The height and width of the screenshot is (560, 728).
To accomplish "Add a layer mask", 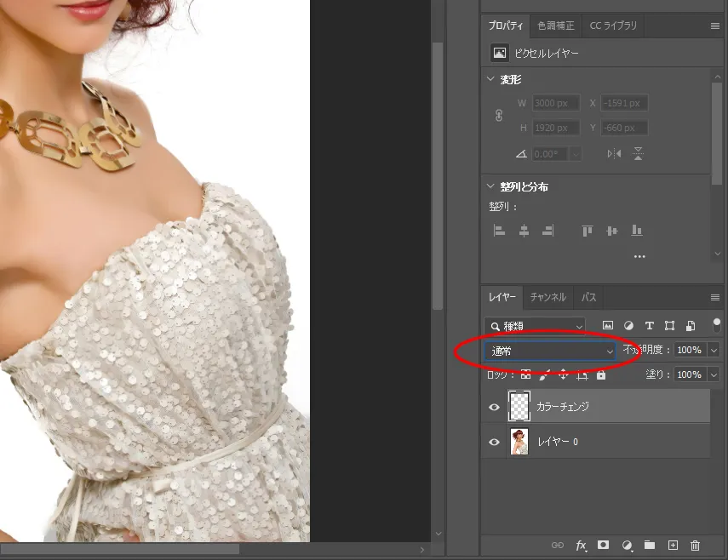I will click(x=604, y=546).
